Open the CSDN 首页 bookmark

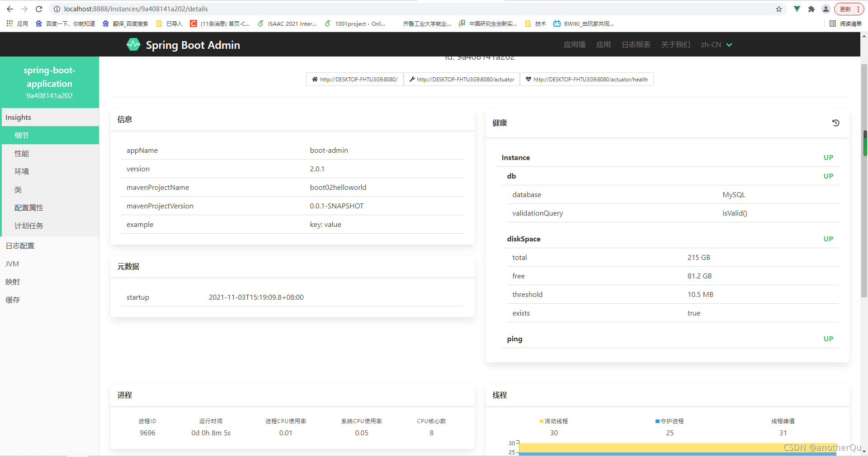point(220,24)
